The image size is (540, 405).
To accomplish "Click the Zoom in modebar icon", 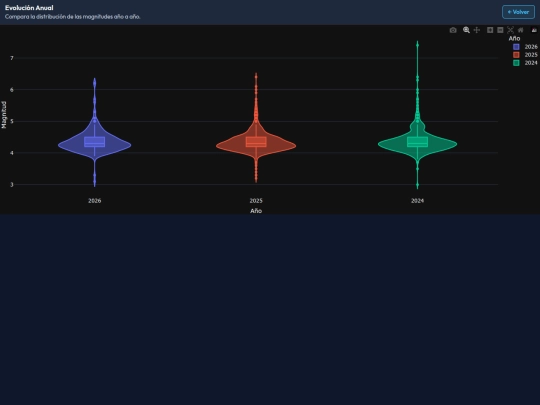I will click(x=490, y=30).
